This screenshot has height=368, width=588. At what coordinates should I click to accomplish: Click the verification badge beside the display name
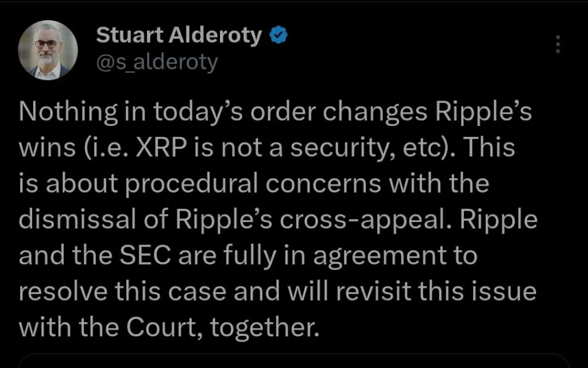(x=277, y=34)
